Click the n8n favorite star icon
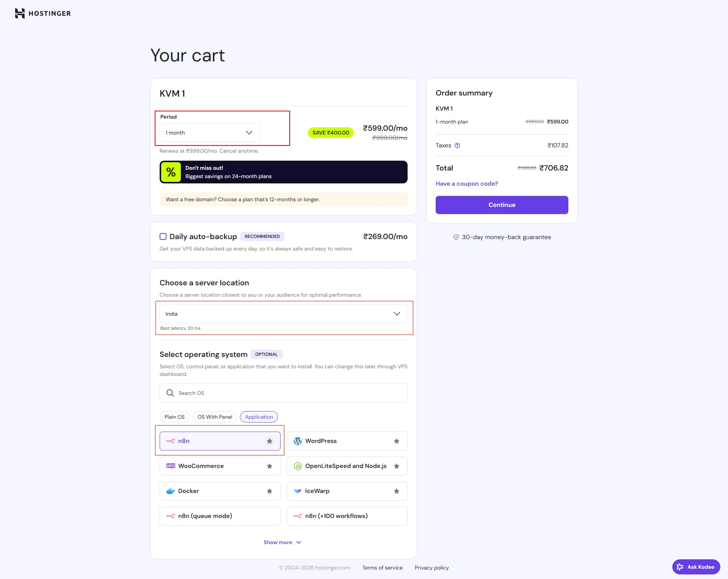 pos(270,441)
